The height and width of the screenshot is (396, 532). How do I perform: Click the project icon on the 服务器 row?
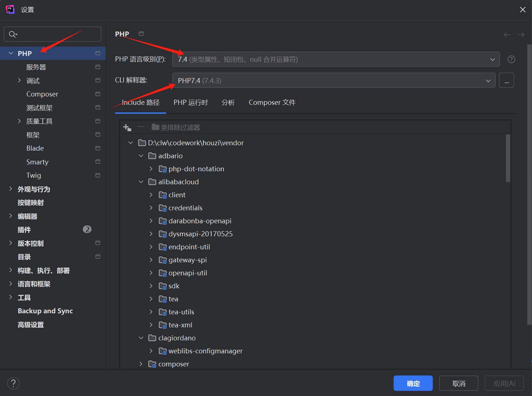tap(98, 67)
